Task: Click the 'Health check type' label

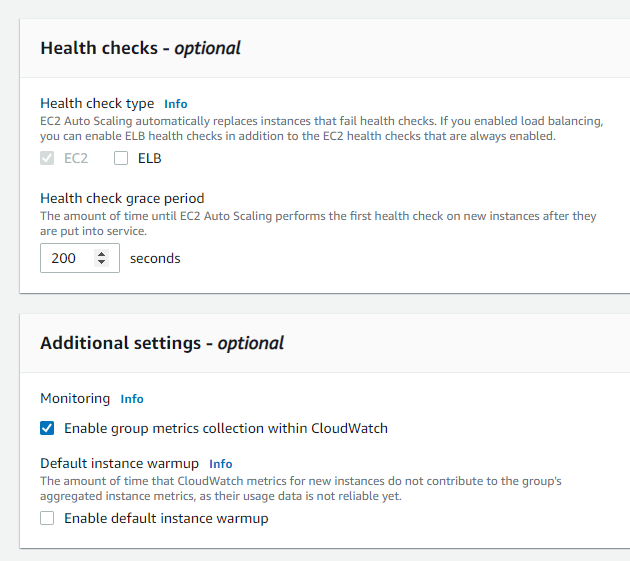Action: (x=97, y=103)
